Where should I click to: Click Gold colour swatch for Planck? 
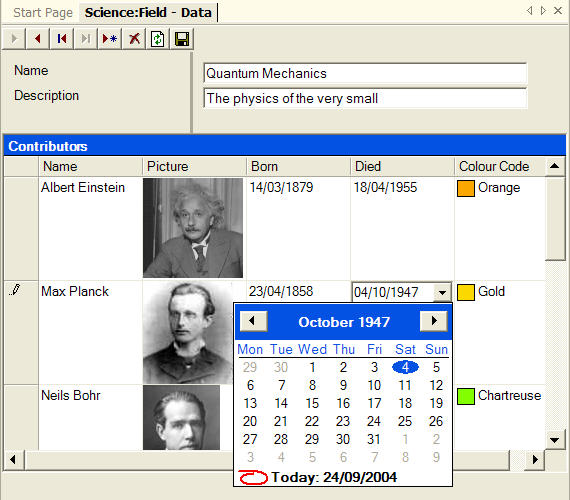(x=466, y=292)
